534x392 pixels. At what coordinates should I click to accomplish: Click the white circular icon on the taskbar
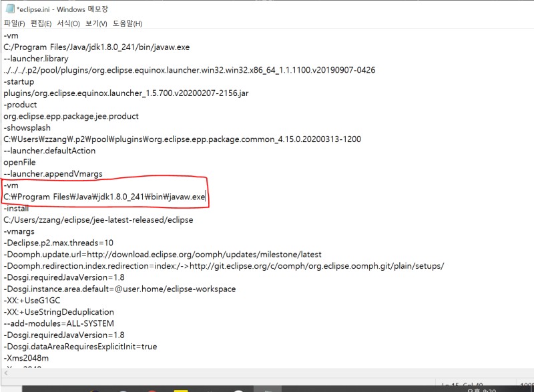click(x=238, y=389)
